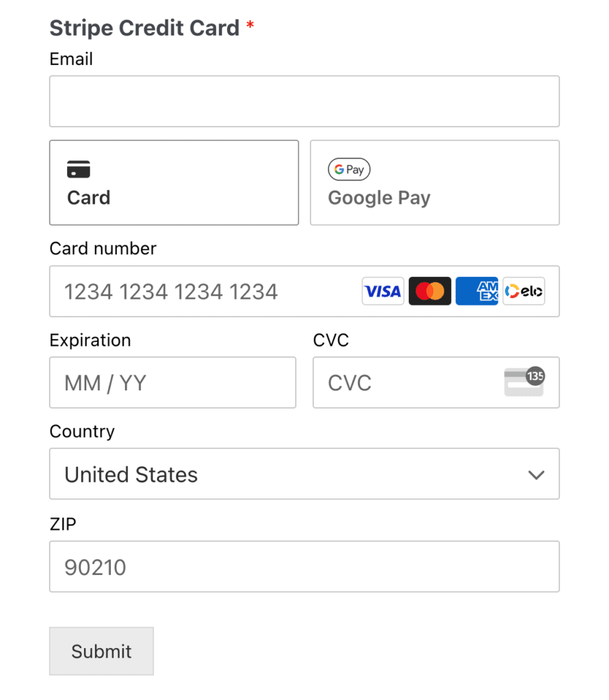Click the Mastercard brand icon

click(429, 291)
